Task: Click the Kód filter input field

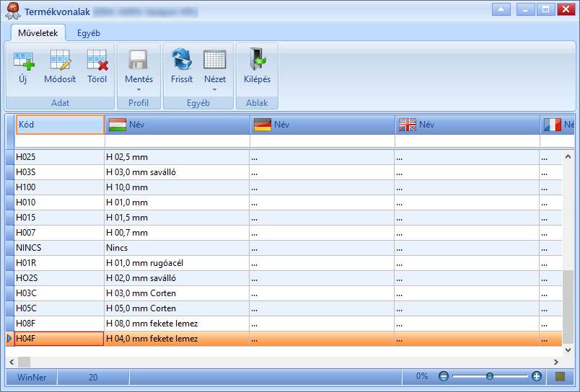Action: point(60,141)
